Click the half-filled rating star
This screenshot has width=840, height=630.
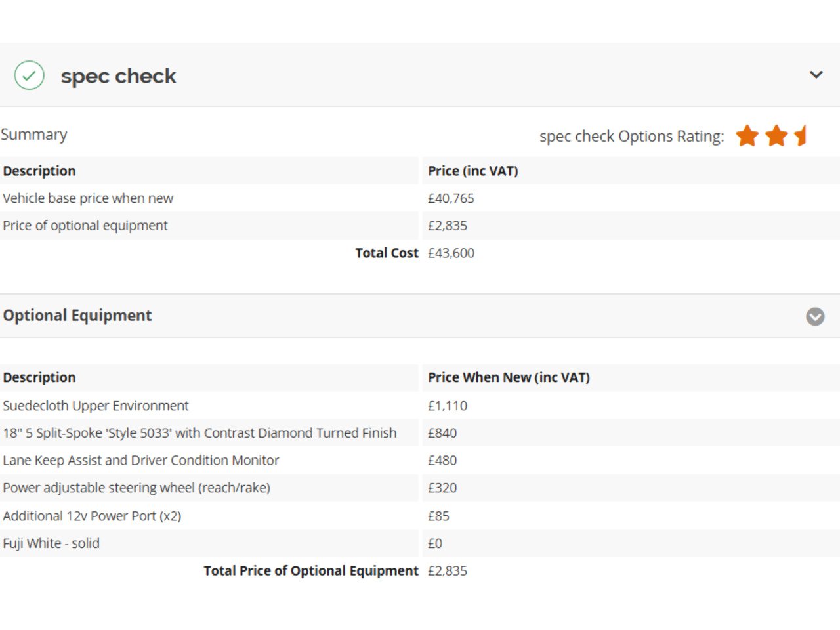coord(801,136)
